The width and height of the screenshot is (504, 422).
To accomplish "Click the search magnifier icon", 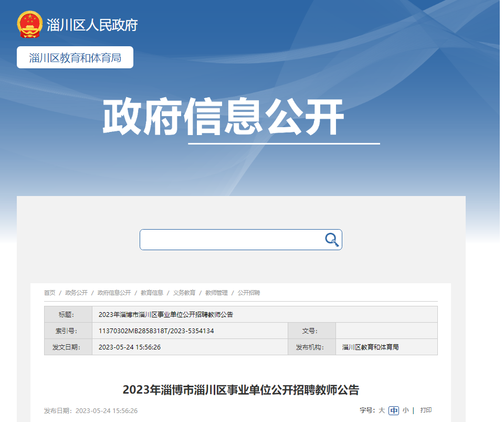I will (332, 240).
